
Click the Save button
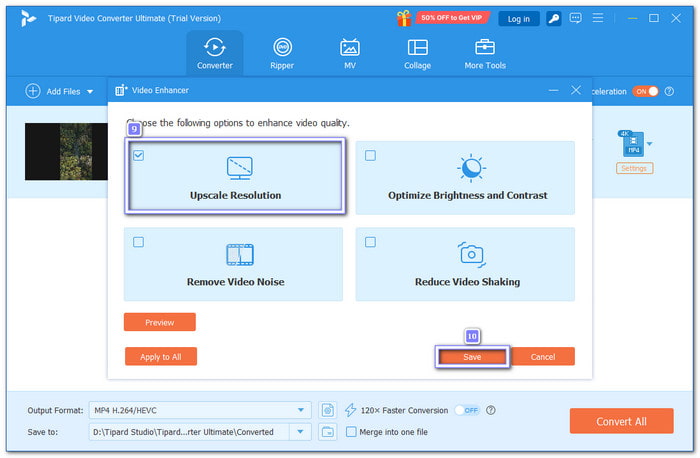[x=472, y=357]
